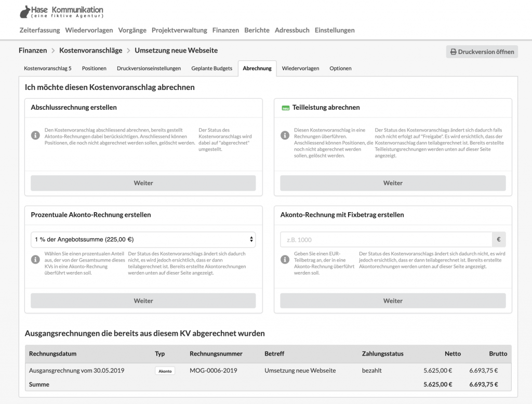Screen dimensions: 532x404
Task: Open Wiedervorlagen in main navigation
Action: pos(89,30)
